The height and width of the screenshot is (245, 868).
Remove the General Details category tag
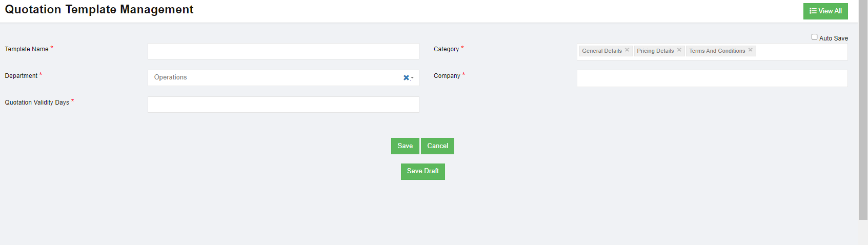tap(627, 50)
